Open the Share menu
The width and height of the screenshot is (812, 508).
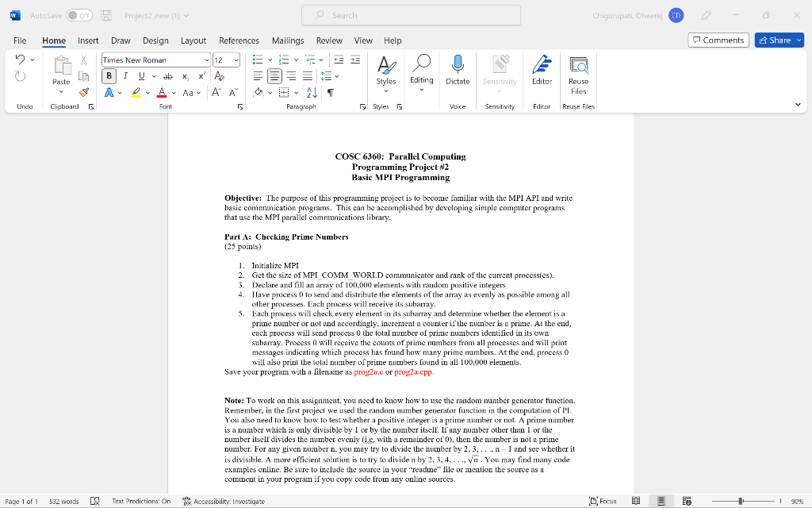pyautogui.click(x=778, y=40)
